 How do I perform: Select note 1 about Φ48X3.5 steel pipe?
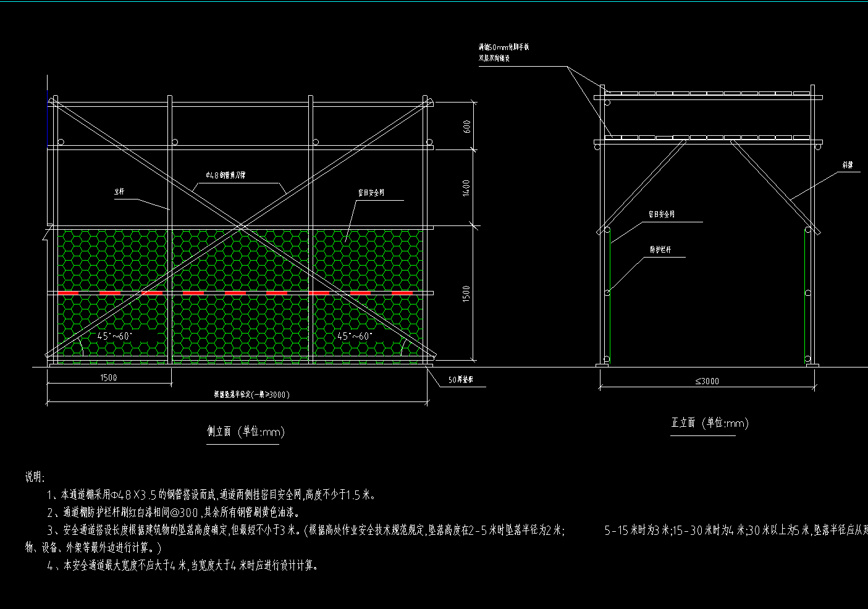point(211,495)
